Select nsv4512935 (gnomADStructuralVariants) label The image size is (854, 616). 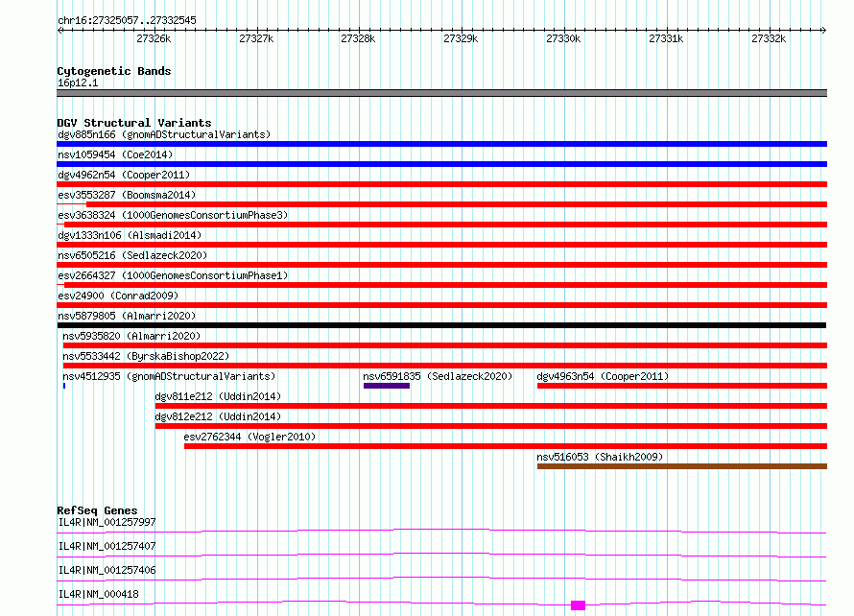pyautogui.click(x=169, y=376)
